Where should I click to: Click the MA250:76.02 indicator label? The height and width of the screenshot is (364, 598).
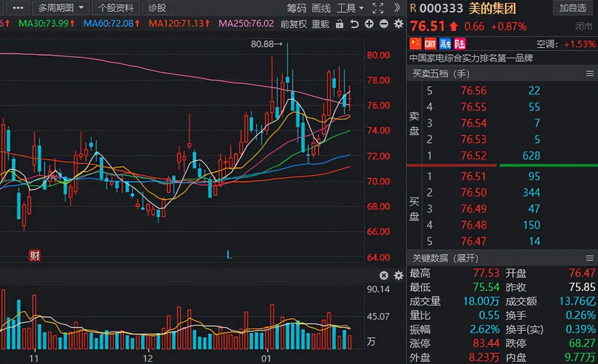coord(247,23)
